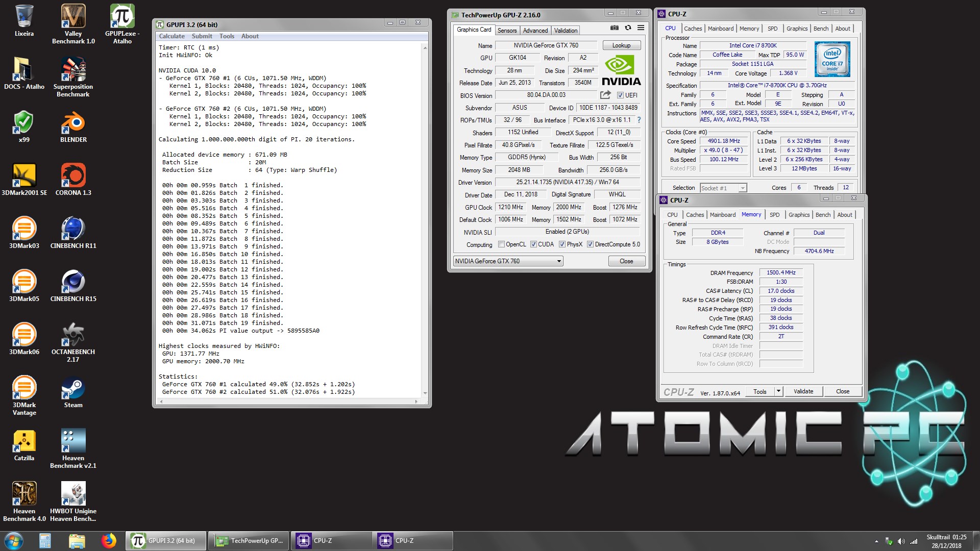Click GPUPI horizontal scrollbar right arrow

[416, 402]
